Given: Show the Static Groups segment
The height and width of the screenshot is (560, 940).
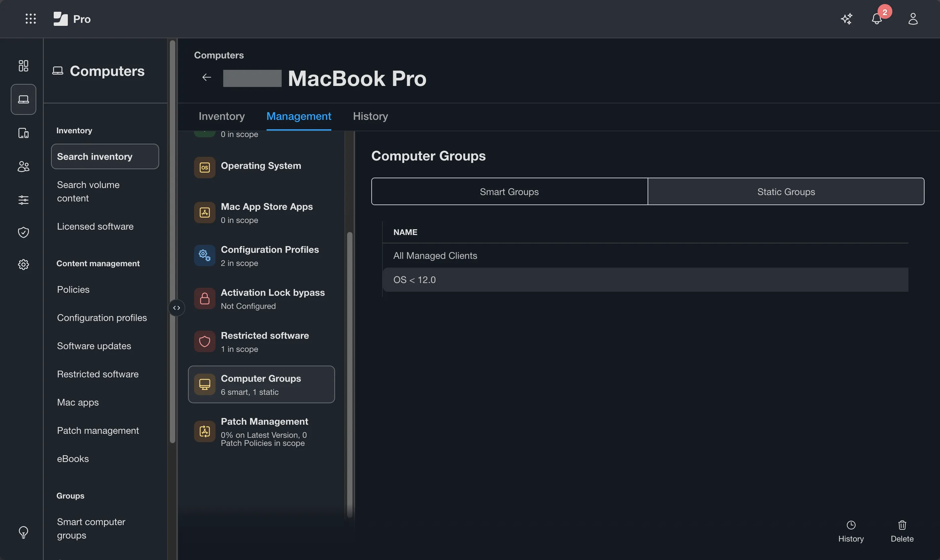Looking at the screenshot, I should pos(786,192).
